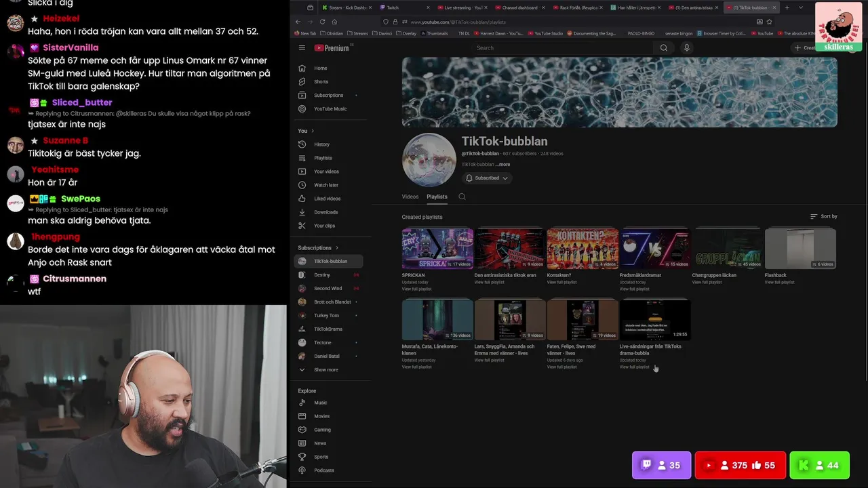This screenshot has height=488, width=868.
Task: Open the YouTube hamburger guide menu
Action: (302, 48)
